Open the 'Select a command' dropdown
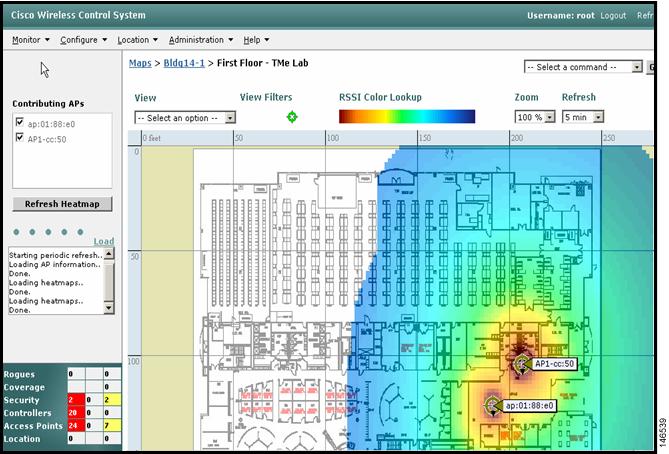 click(583, 67)
